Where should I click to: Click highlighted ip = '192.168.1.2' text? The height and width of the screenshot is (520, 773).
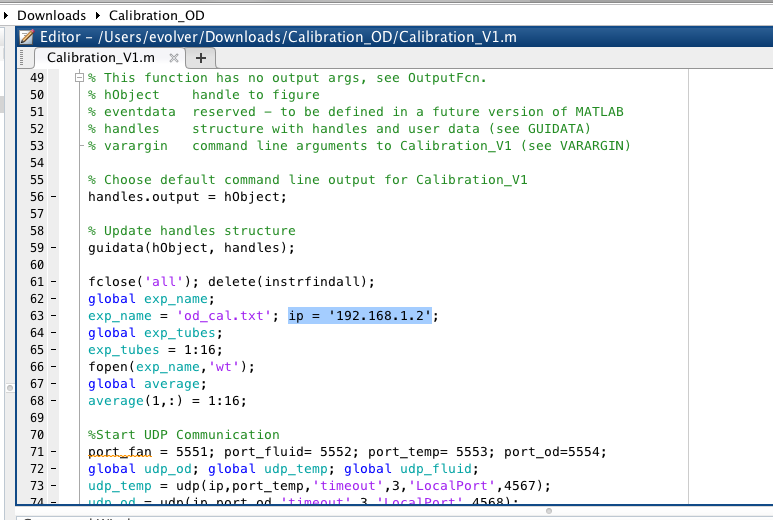click(360, 315)
